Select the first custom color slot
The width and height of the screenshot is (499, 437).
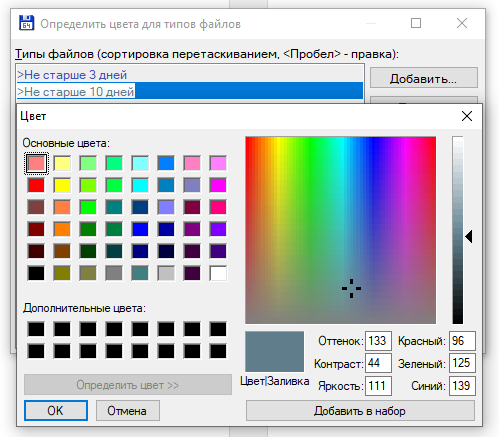coord(36,329)
